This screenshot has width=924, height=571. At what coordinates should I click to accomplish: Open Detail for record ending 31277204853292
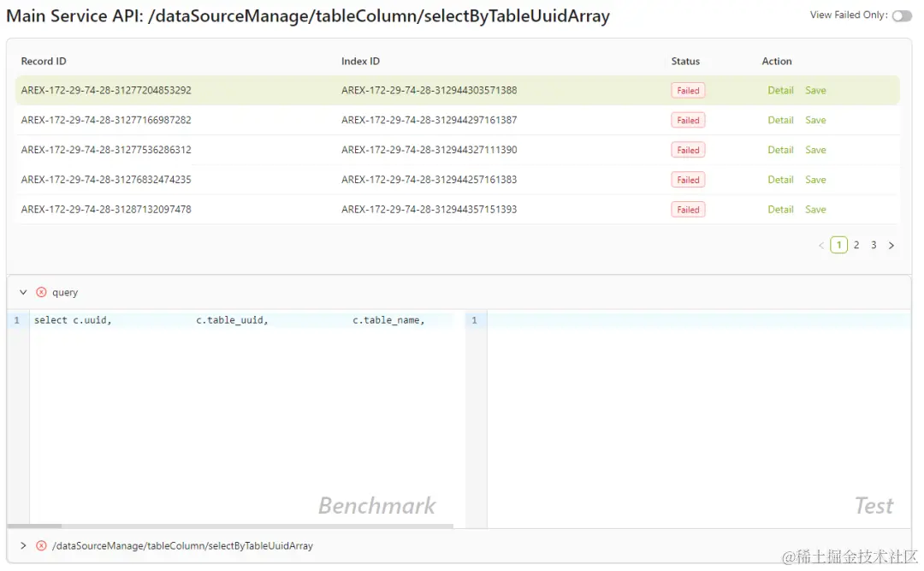[780, 90]
